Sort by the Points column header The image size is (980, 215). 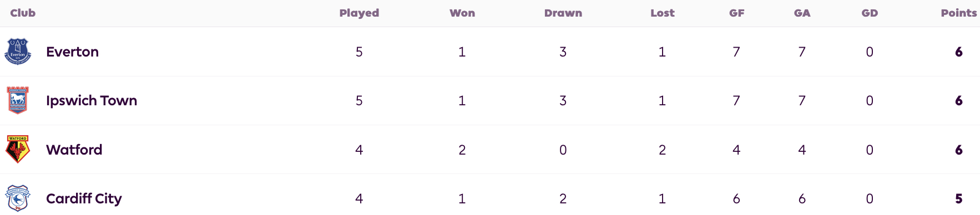pyautogui.click(x=958, y=13)
